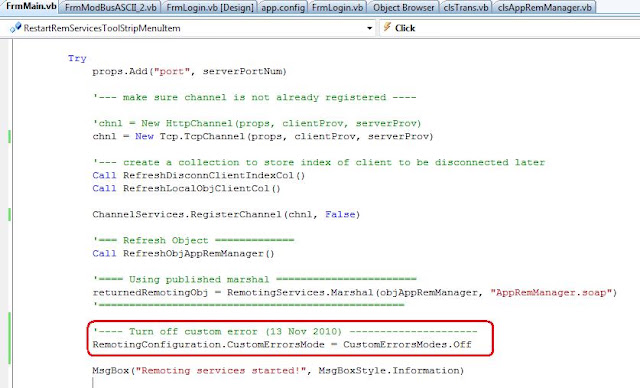640x388 pixels.
Task: Click the MsgBox Remoting services started line
Action: tap(278, 370)
